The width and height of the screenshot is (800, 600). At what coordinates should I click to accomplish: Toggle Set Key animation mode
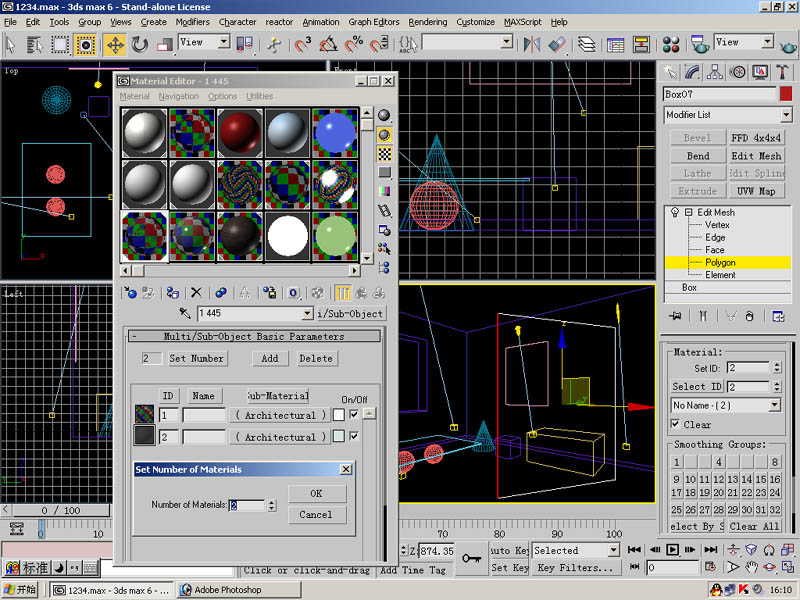[509, 567]
